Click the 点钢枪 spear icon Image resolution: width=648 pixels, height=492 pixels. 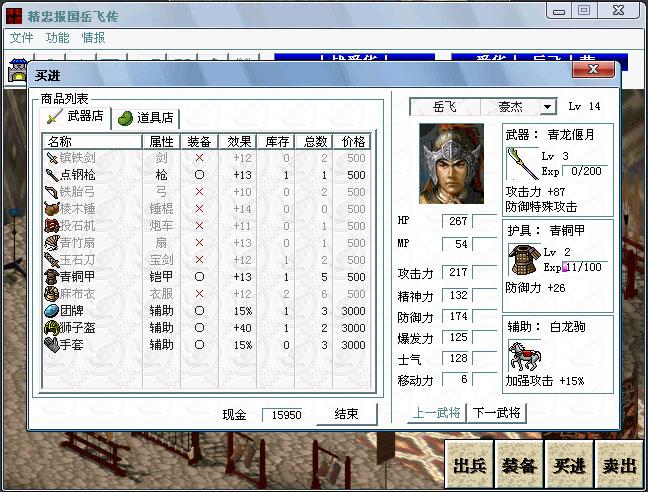(52, 175)
